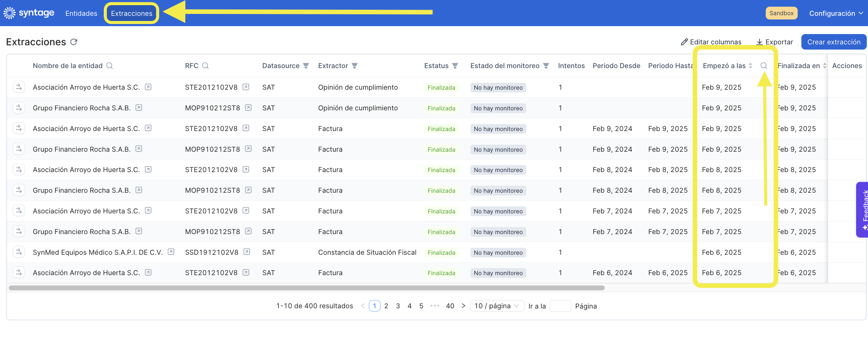Go to page 5

pyautogui.click(x=421, y=306)
